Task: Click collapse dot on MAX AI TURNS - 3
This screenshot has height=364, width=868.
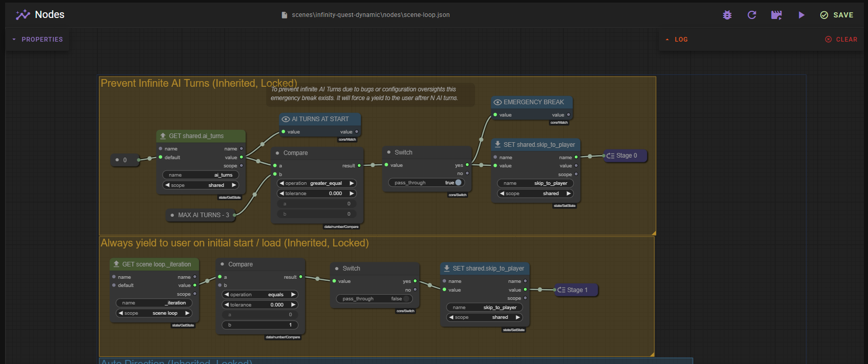Action: pos(172,215)
